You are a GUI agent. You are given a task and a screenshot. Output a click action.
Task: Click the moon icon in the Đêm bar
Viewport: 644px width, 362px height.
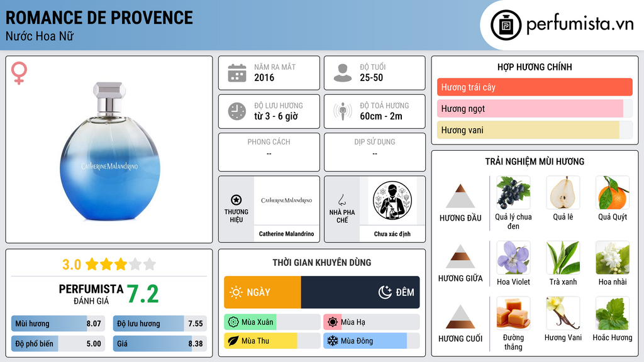[x=385, y=292]
